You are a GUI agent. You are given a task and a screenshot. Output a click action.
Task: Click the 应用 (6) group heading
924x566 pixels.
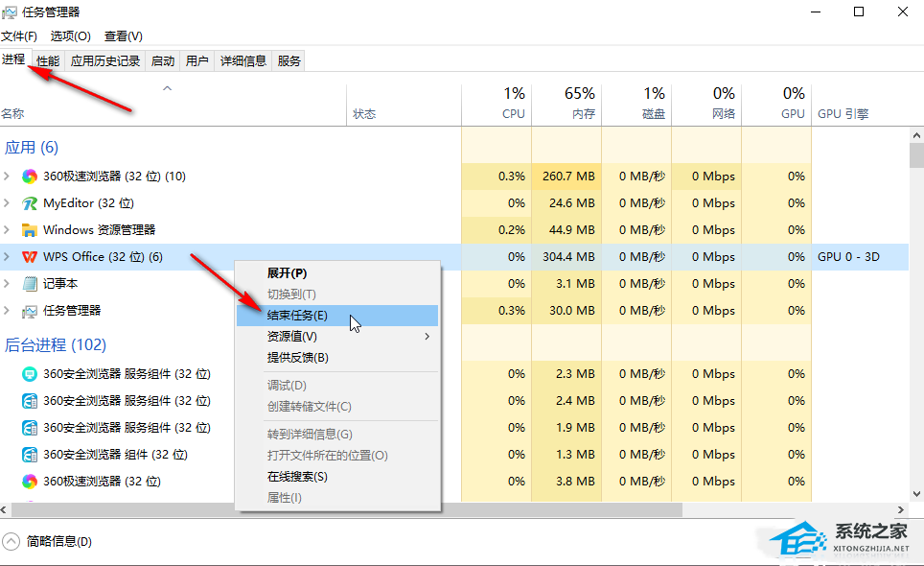coord(32,148)
